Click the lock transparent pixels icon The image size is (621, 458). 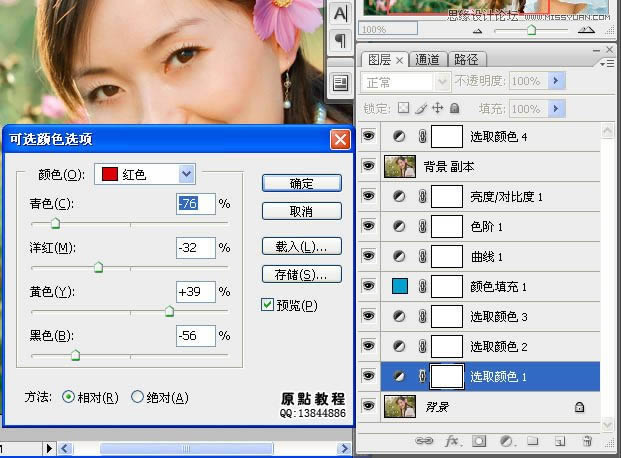coord(403,107)
